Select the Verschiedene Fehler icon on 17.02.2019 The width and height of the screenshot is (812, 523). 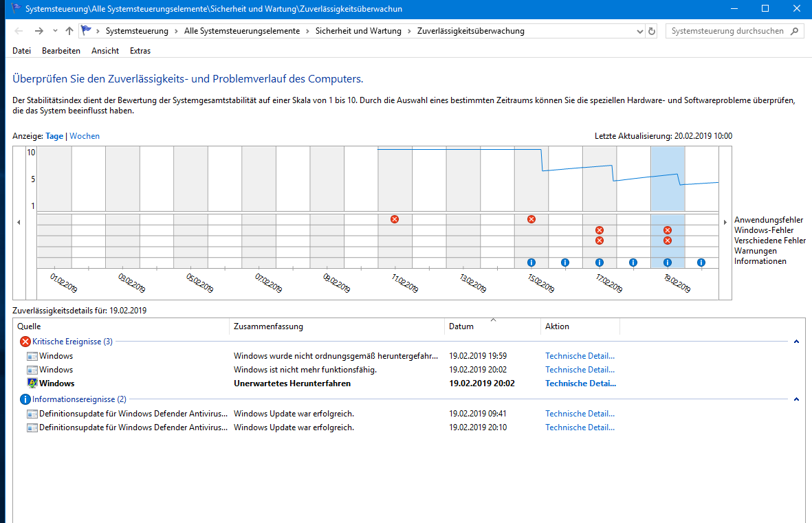coord(599,241)
